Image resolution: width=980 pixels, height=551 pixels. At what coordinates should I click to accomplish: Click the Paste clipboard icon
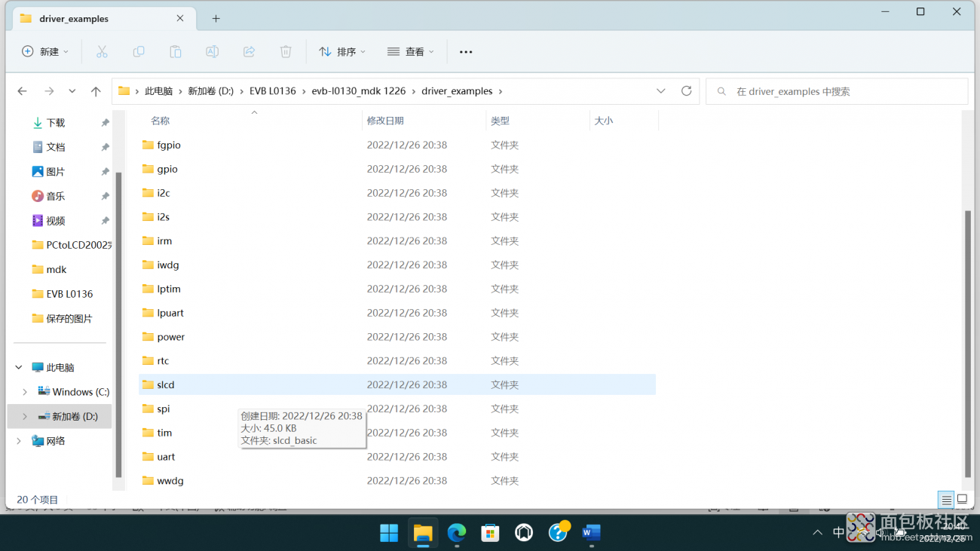point(176,51)
